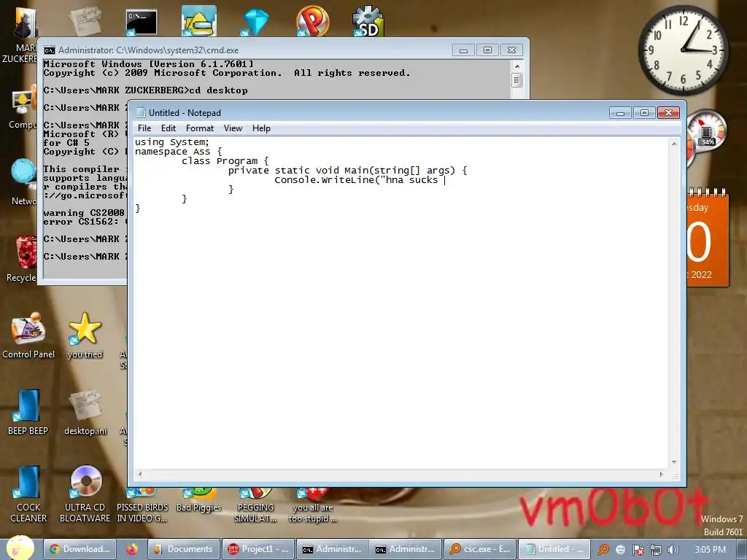747x560 pixels.
Task: Switch to second Administr... cmd taskbar button
Action: tap(406, 549)
